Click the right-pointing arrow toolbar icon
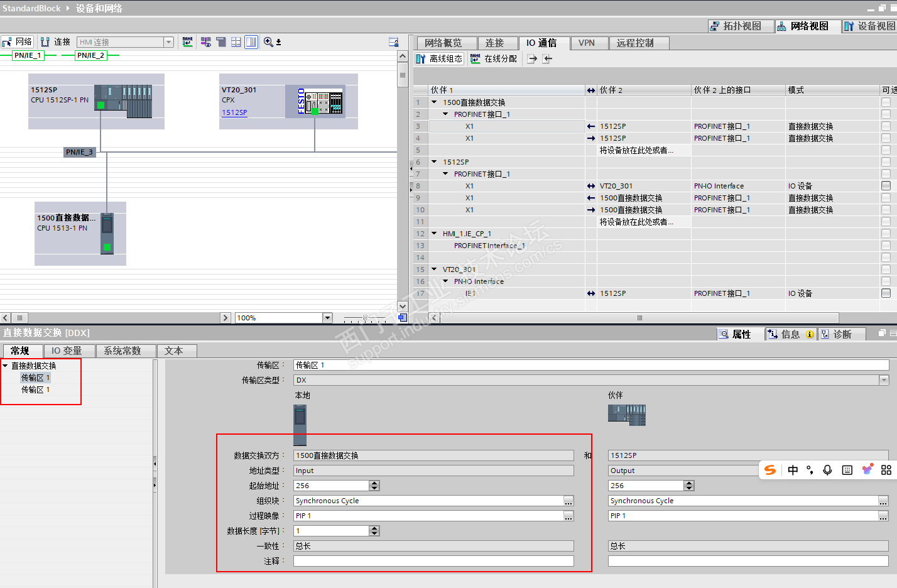The width and height of the screenshot is (897, 588). (x=532, y=58)
